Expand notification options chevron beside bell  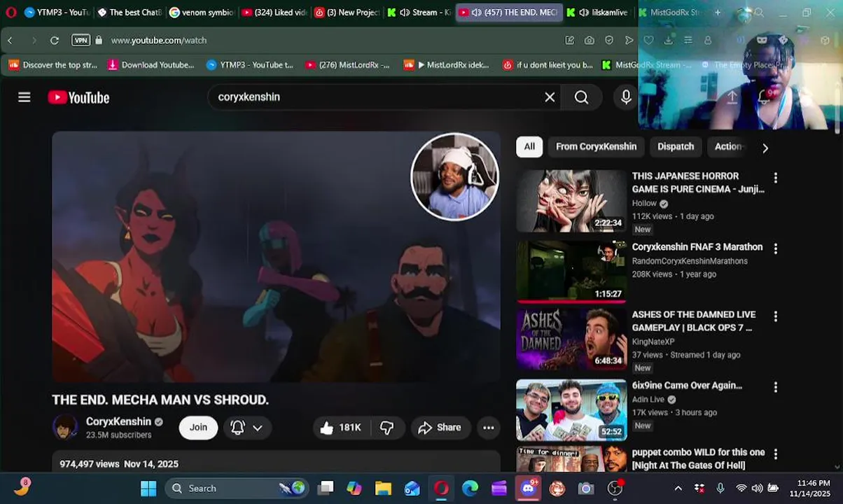pyautogui.click(x=258, y=428)
